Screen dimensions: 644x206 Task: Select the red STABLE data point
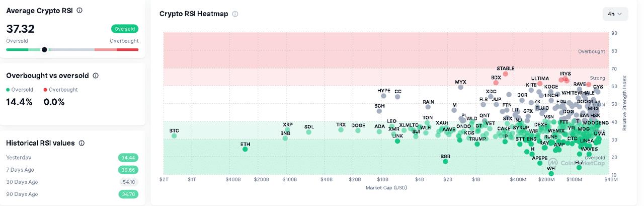[506, 74]
